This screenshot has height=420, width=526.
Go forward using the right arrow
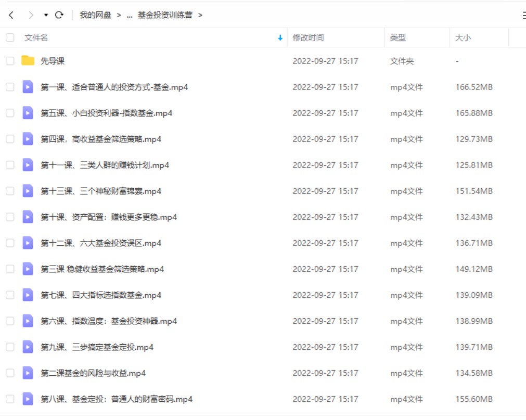pos(31,15)
